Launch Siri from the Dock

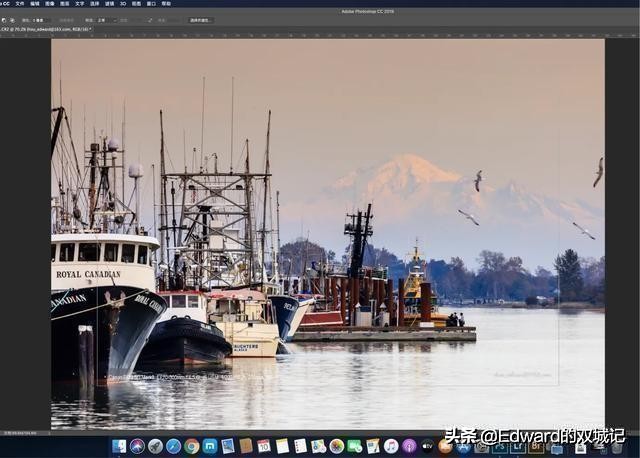(138, 446)
